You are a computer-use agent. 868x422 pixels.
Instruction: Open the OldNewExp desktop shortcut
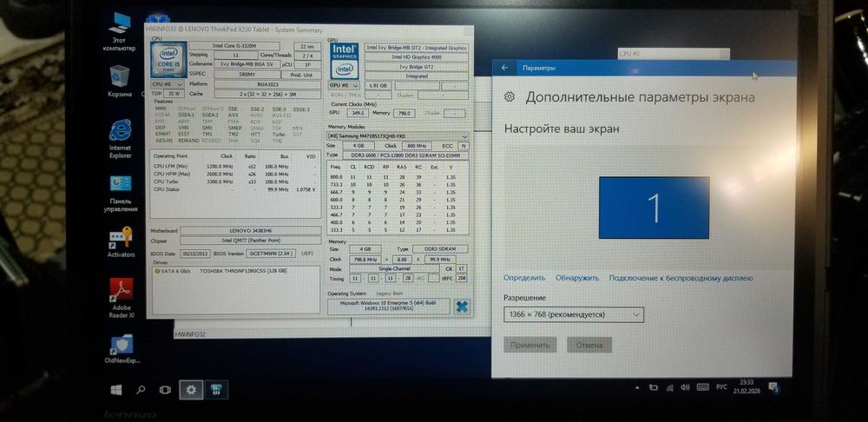click(x=122, y=349)
